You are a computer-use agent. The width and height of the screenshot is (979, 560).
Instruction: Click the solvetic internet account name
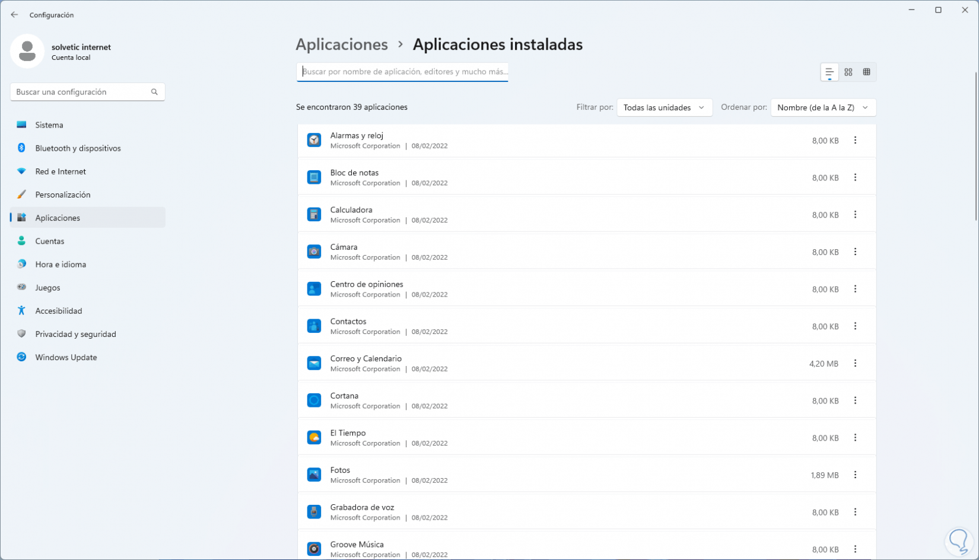point(81,47)
